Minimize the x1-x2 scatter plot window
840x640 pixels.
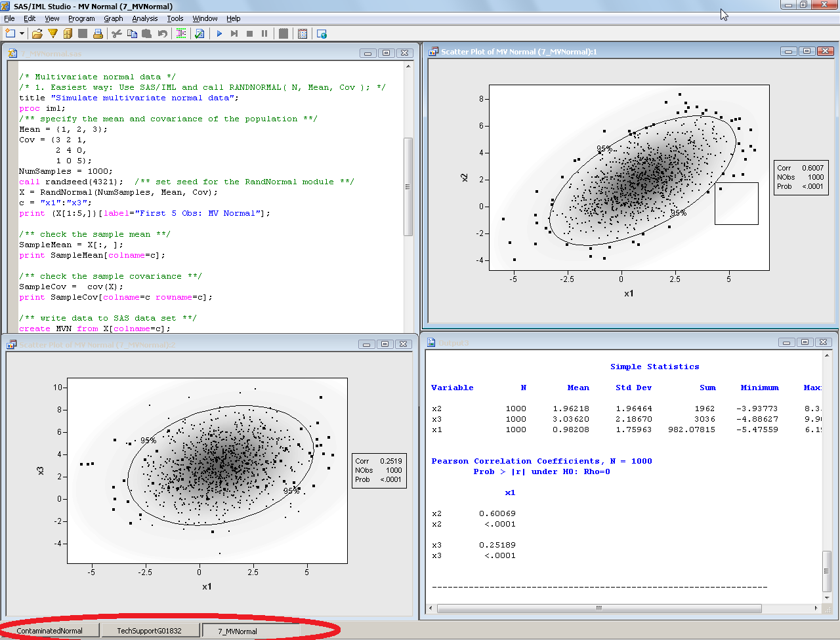[788, 51]
